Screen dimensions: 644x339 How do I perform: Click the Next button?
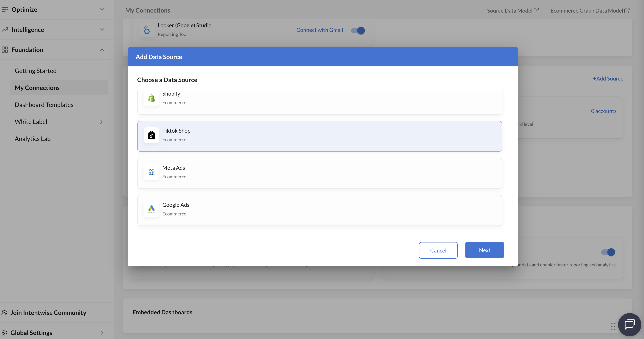485,250
